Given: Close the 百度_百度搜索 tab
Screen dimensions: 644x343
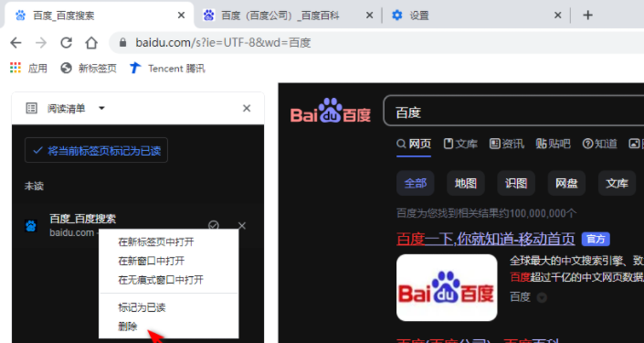Looking at the screenshot, I should pos(181,16).
